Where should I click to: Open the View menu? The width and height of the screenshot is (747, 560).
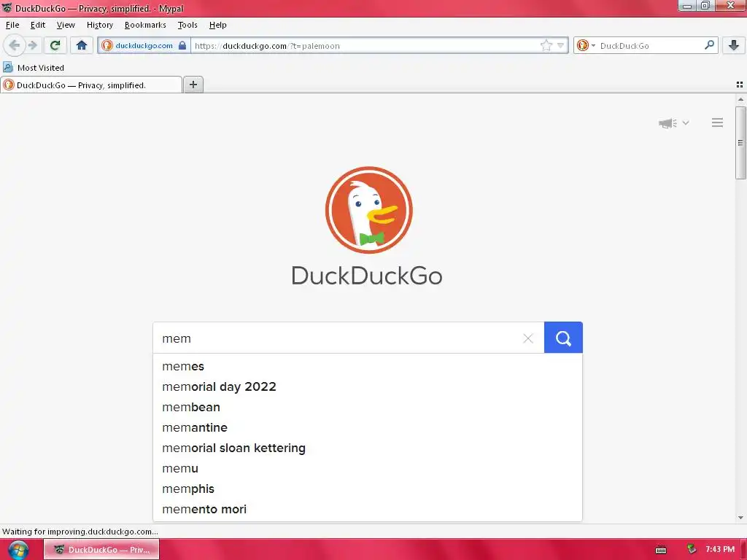click(66, 25)
